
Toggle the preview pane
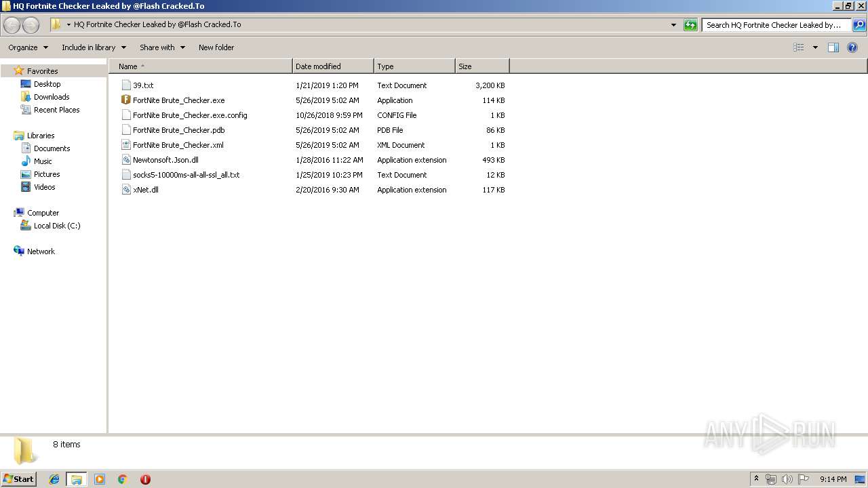(x=833, y=47)
